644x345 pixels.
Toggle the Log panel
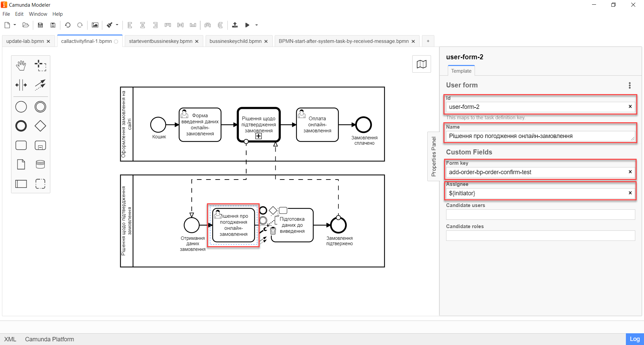point(635,339)
